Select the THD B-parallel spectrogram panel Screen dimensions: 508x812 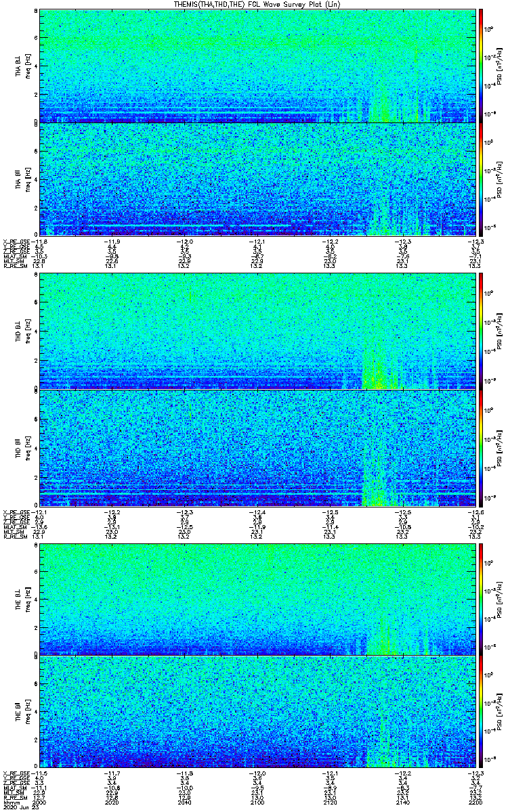click(x=257, y=447)
